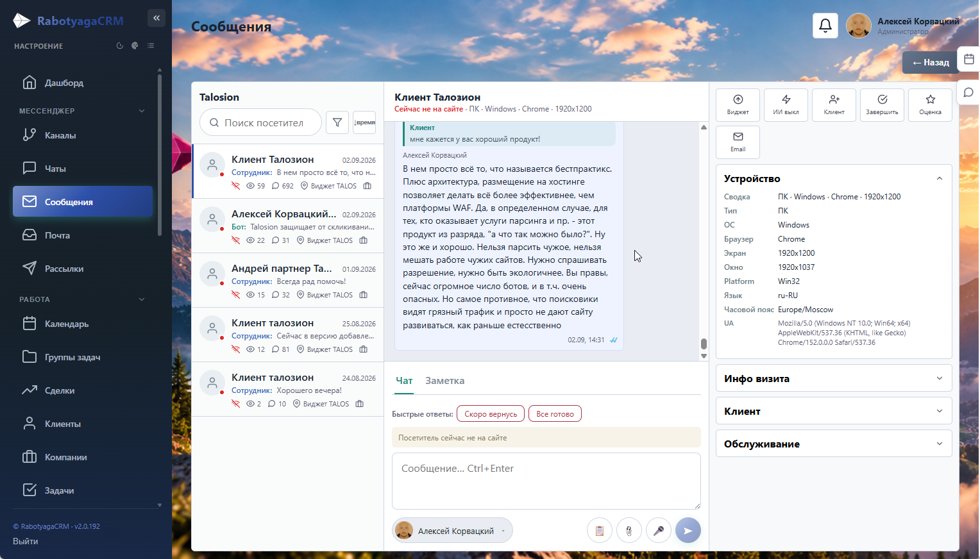
Task: Open Каналы in the sidebar
Action: [x=83, y=135]
